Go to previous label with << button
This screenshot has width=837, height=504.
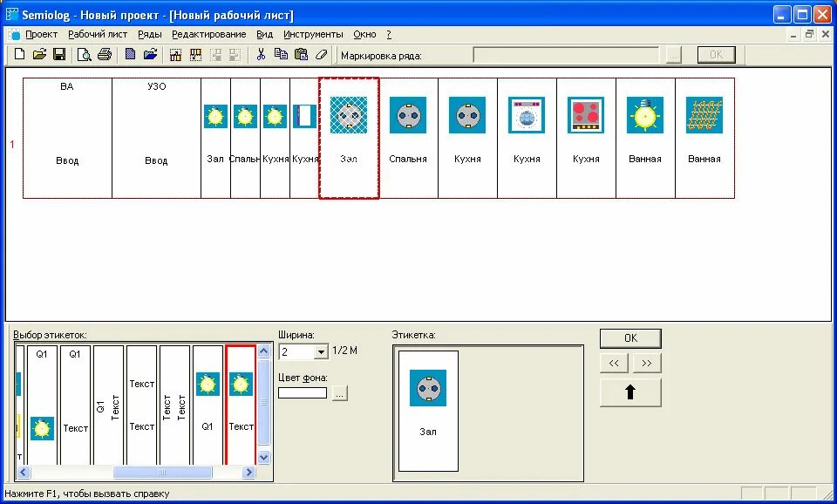click(x=614, y=363)
